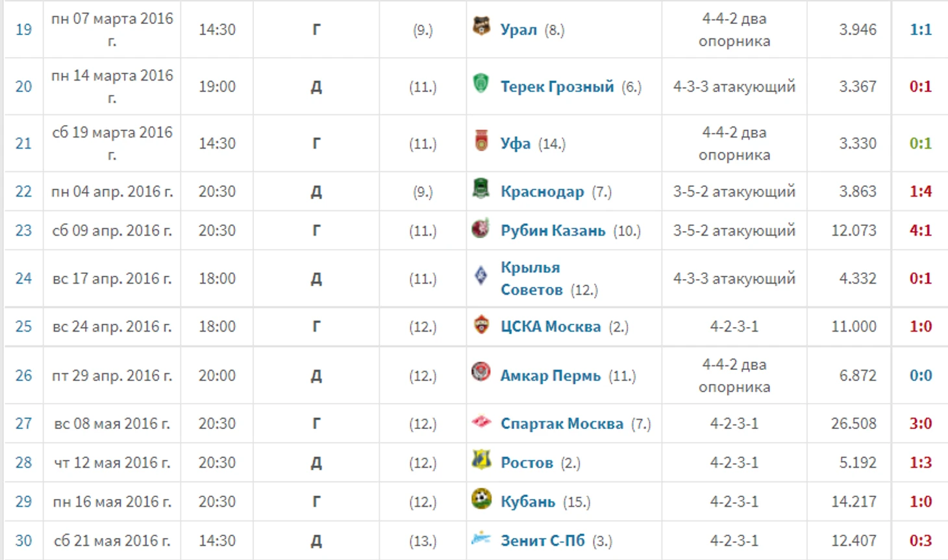Open the 3:0 result against Спартак Москва
The height and width of the screenshot is (560, 948).
point(921,424)
